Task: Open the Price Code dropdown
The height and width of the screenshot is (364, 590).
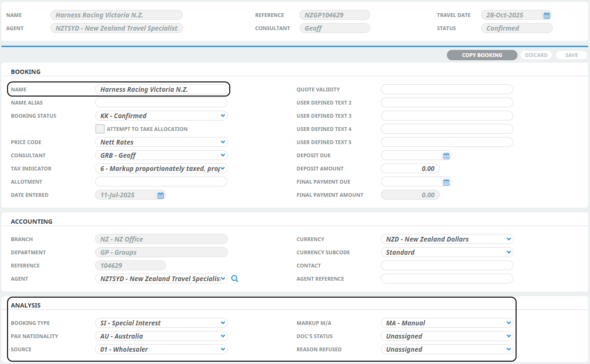Action: point(161,142)
